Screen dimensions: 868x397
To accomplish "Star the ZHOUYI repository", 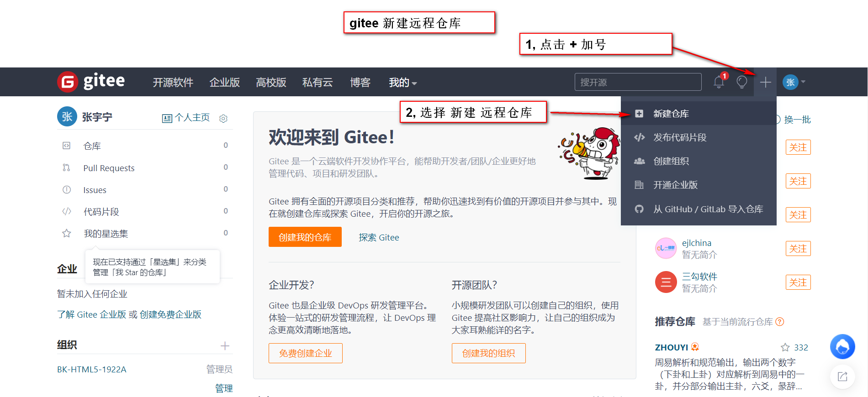I will [x=785, y=347].
